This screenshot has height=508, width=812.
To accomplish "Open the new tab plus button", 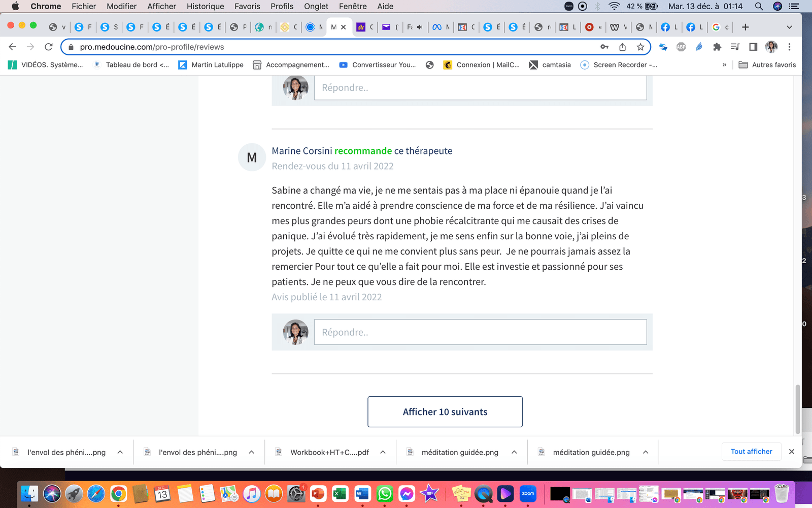I will (745, 27).
